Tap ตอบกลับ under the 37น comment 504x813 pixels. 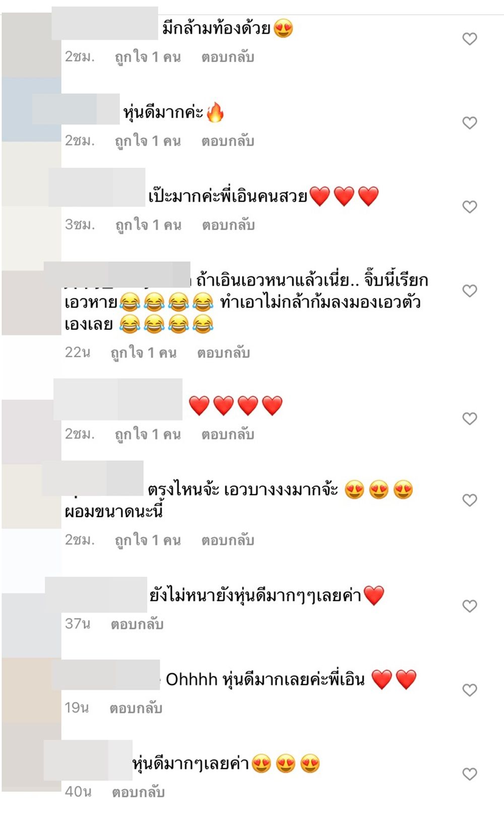tap(137, 624)
